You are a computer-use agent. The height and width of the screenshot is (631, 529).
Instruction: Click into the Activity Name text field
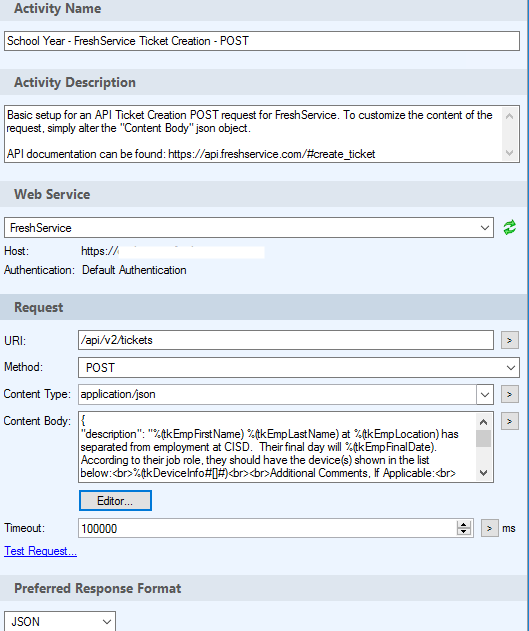262,41
